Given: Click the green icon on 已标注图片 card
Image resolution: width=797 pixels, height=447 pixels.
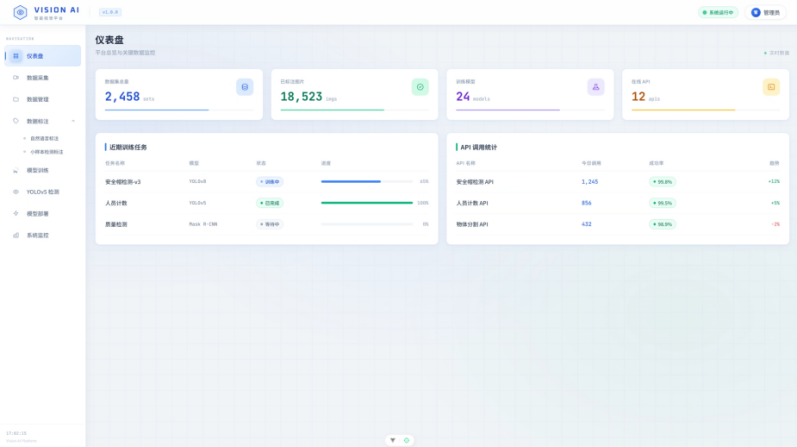Looking at the screenshot, I should 420,87.
